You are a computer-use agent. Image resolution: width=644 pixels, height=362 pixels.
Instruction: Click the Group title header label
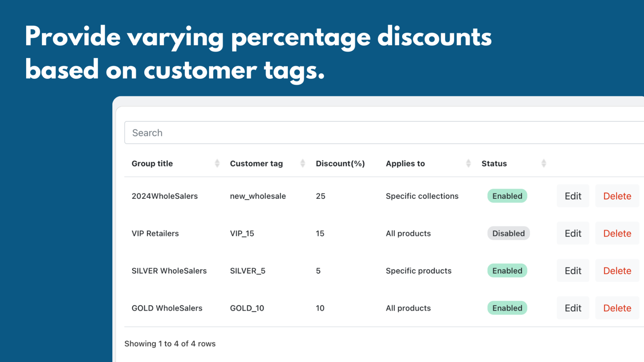[x=152, y=163]
